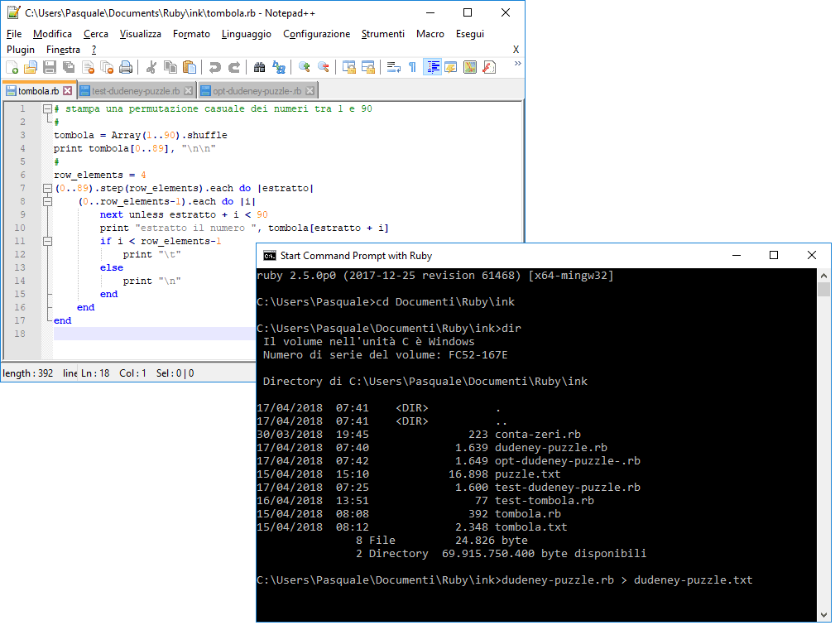Open Find using the binoculars icon

coord(259,67)
